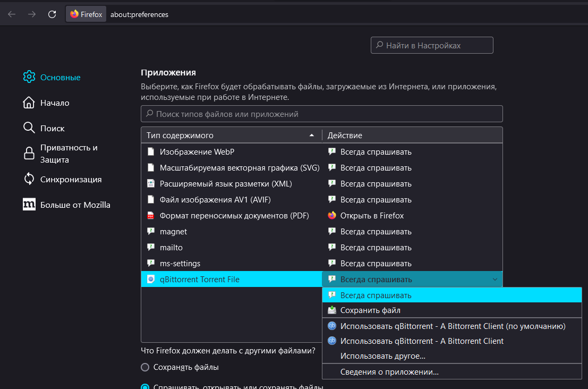The width and height of the screenshot is (588, 389).
Task: Click the browser back arrow
Action: 12,14
